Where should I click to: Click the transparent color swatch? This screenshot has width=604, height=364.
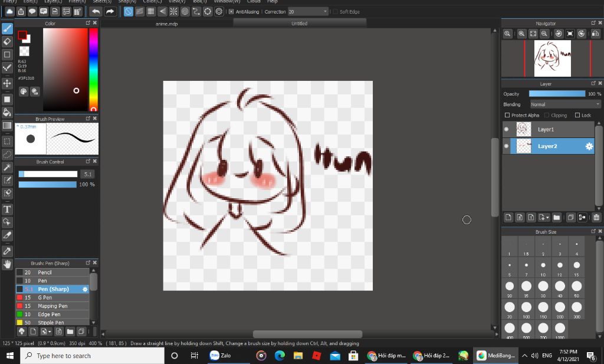point(24,51)
